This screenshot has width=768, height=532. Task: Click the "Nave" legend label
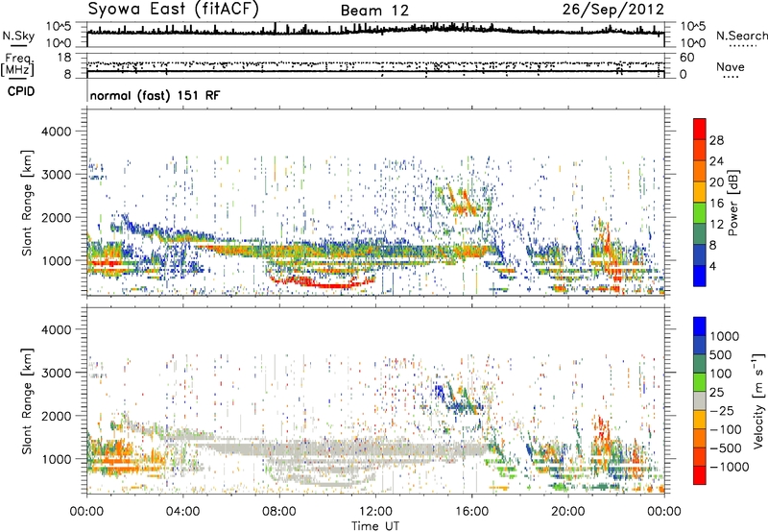point(731,66)
